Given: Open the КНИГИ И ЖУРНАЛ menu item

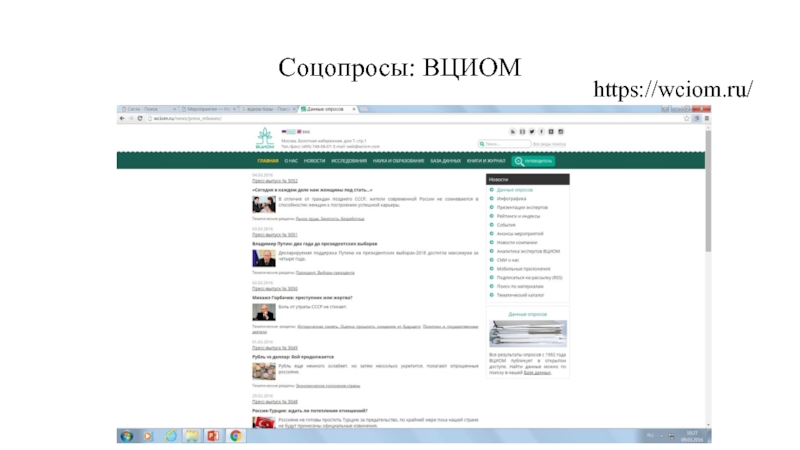Looking at the screenshot, I should coord(486,161).
